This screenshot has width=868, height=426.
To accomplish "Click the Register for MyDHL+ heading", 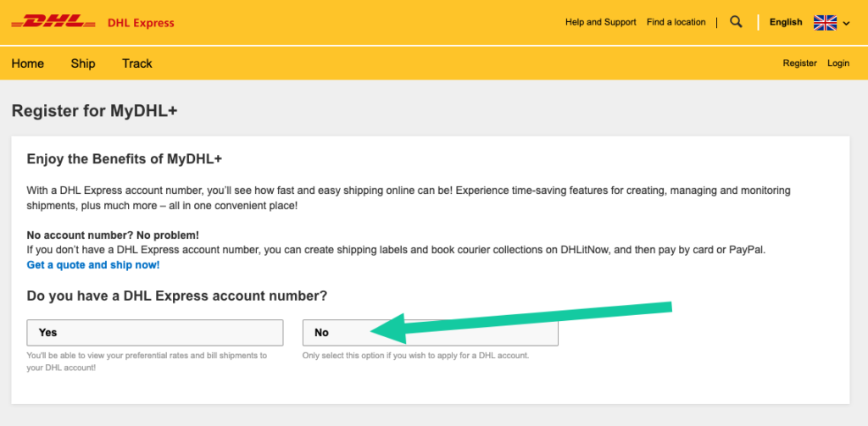I will pos(95,111).
